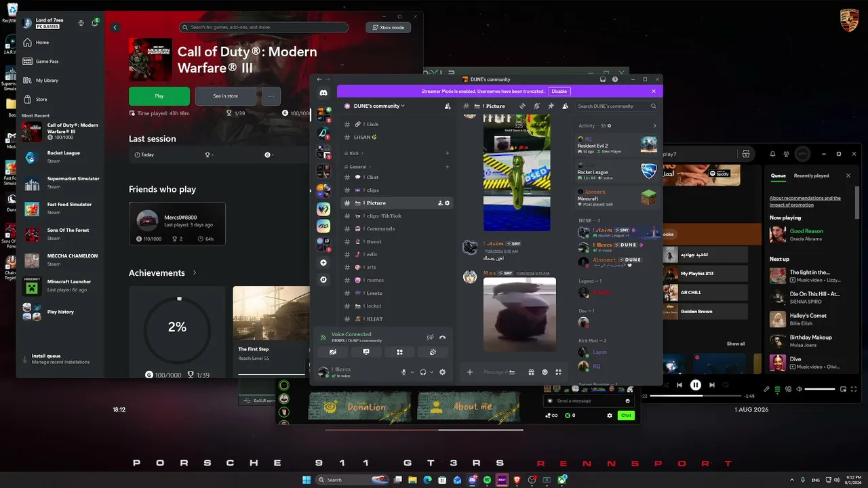Open emoji picker in Discord message box
The image size is (868, 488).
545,372
